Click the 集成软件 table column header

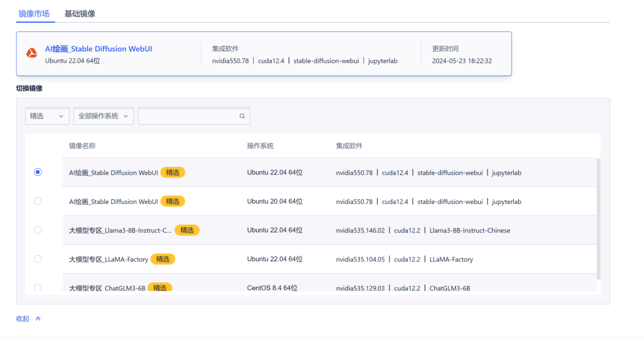pyautogui.click(x=349, y=146)
